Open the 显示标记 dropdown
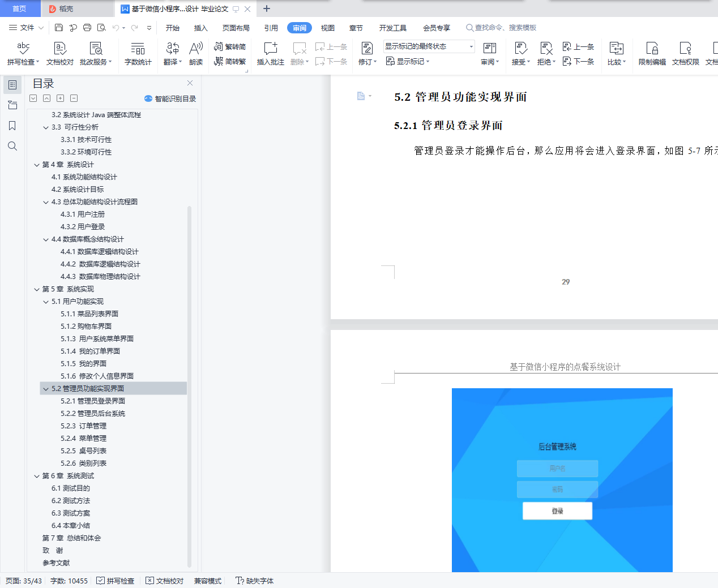 pyautogui.click(x=408, y=61)
